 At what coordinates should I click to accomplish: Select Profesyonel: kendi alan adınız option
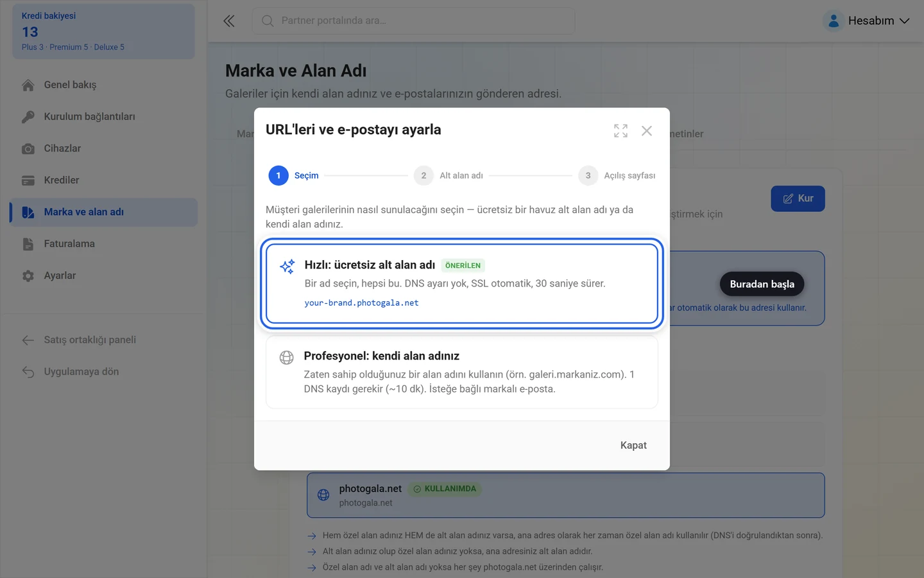coord(462,372)
